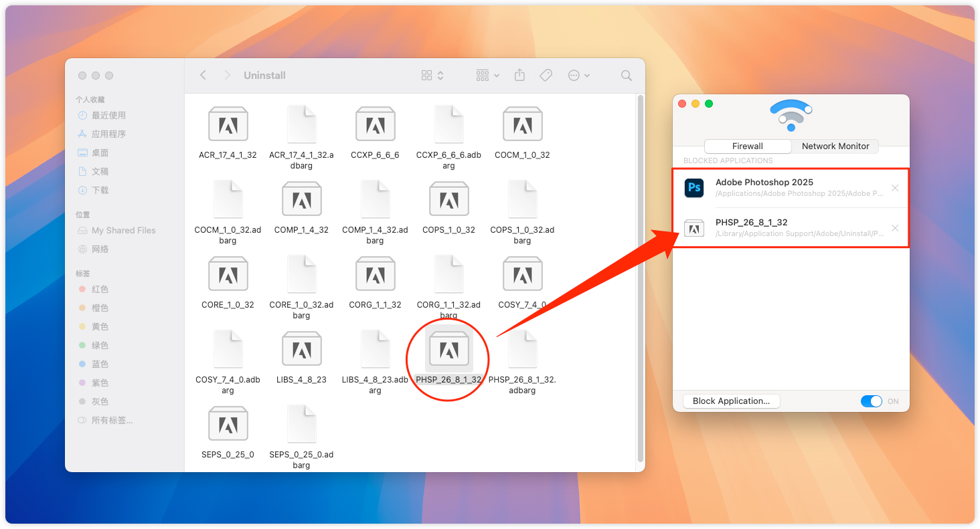980x529 pixels.
Task: Select the CORE_1_0_32.adbarg file
Action: [301, 274]
